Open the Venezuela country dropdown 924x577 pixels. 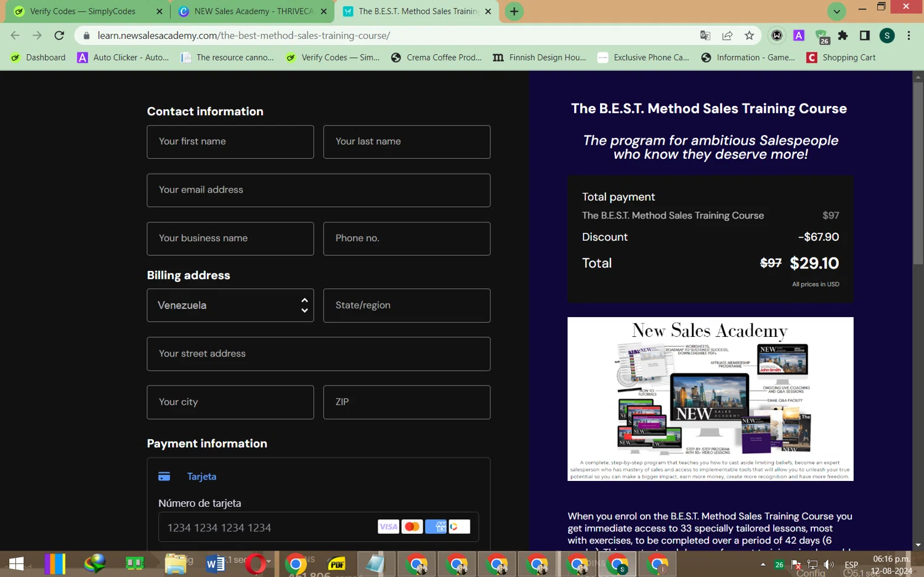coord(230,305)
